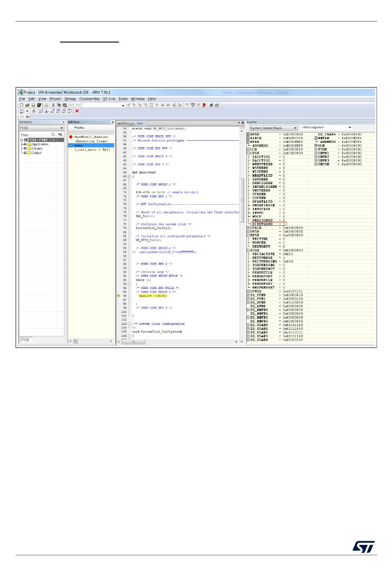Click the Paste toolbar icon
This screenshot has width=392, height=586.
tap(65, 105)
